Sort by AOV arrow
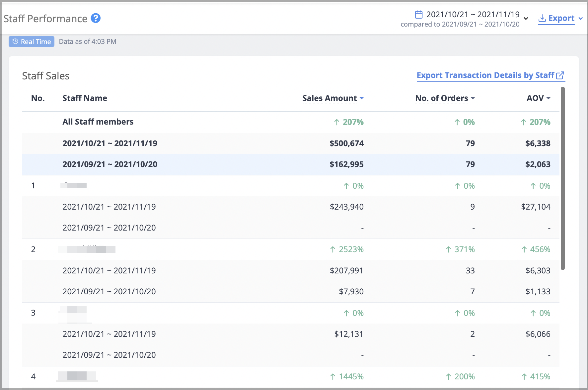The image size is (588, 390). click(549, 98)
